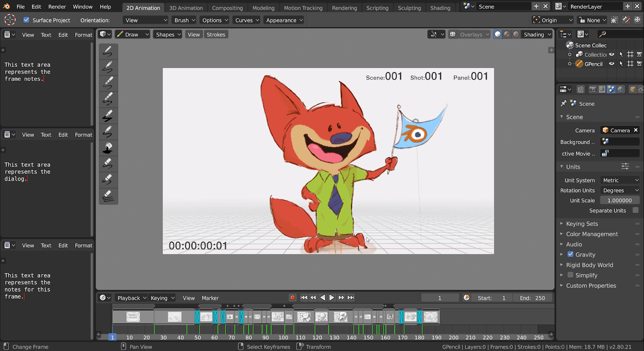The width and height of the screenshot is (644, 351).
Task: Click the first storyboard thumbnail in timeline
Action: [x=133, y=317]
